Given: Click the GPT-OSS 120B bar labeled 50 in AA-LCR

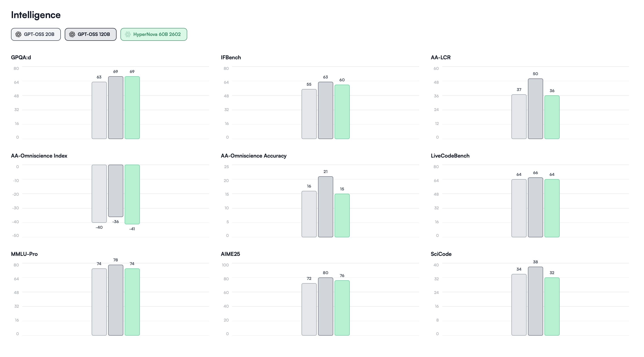Looking at the screenshot, I should [535, 109].
